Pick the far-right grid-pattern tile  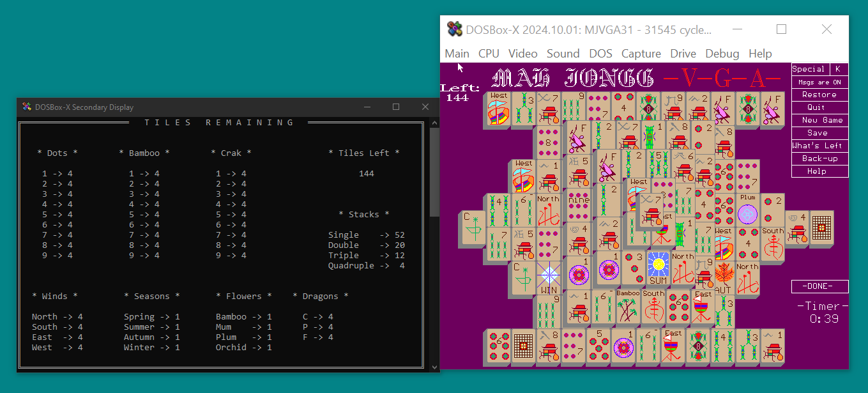point(823,228)
